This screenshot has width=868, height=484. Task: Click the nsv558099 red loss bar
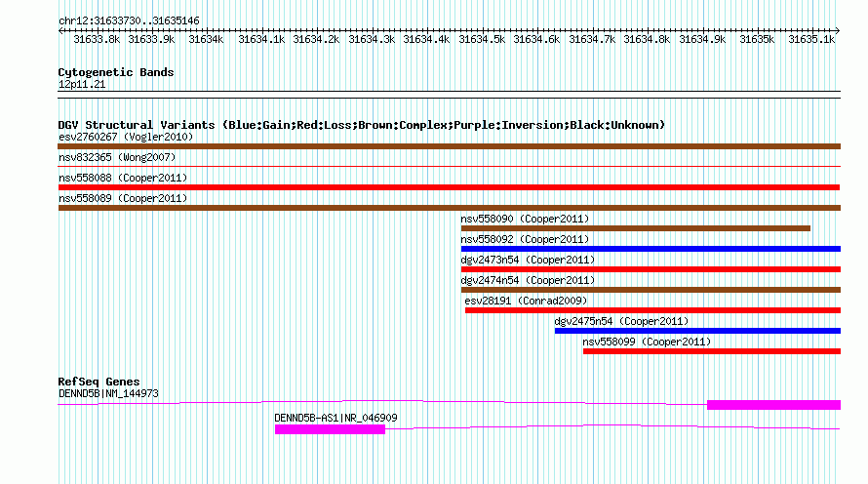tap(712, 351)
